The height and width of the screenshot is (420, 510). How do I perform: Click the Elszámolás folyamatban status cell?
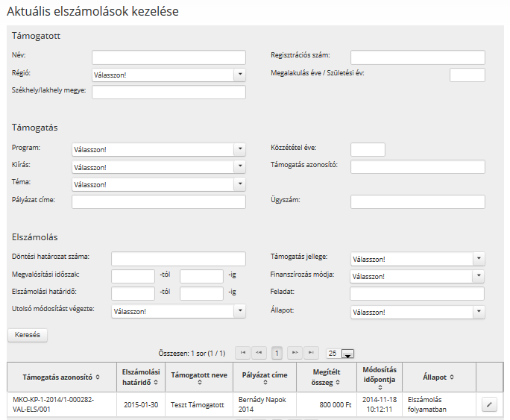pos(439,404)
